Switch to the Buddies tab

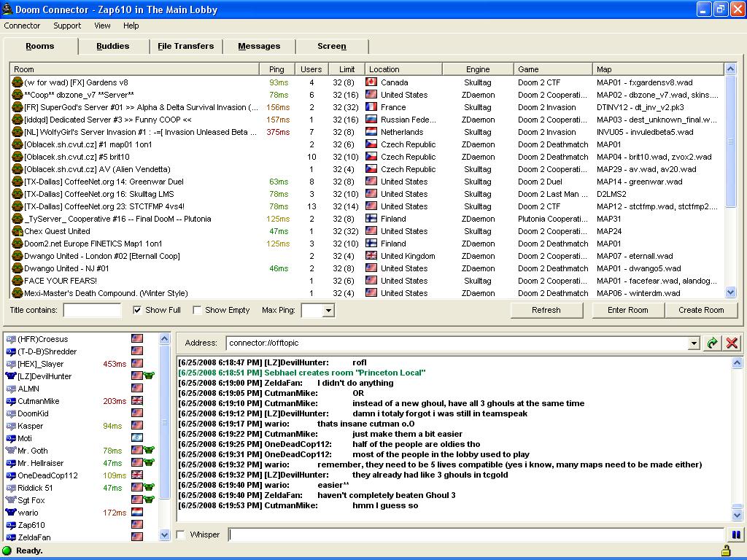tap(112, 46)
